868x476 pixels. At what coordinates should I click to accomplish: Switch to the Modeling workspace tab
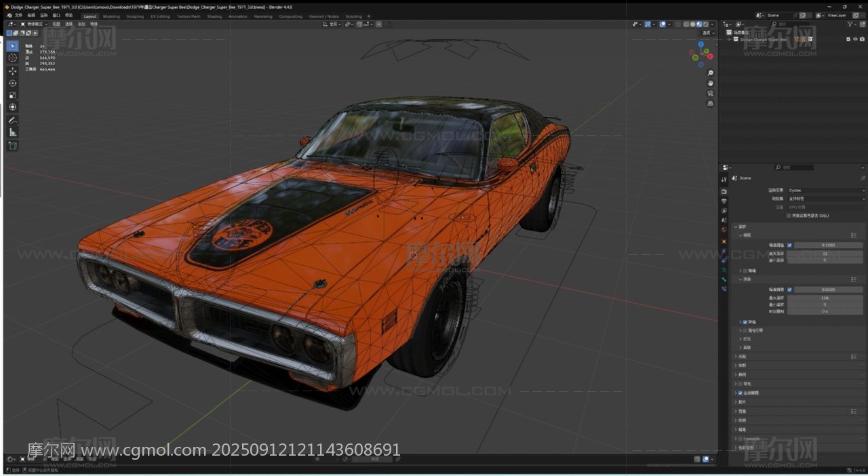(x=111, y=16)
